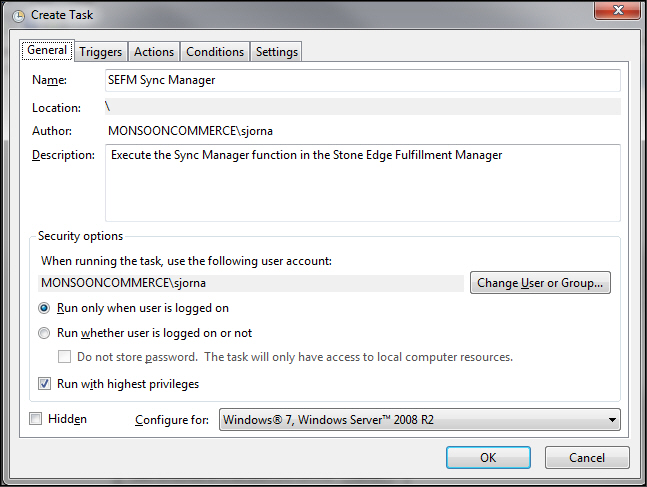Select the General tab
Screen dimensions: 647x487
[x=47, y=50]
